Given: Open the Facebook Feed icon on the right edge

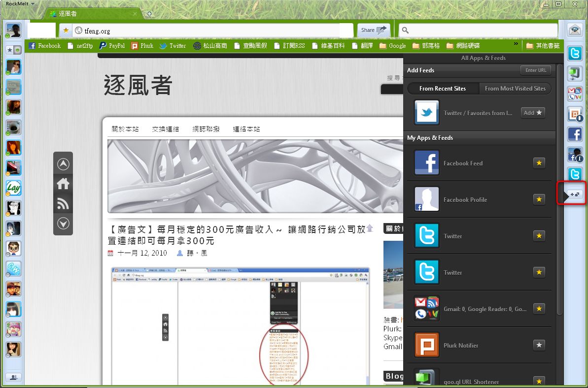Looking at the screenshot, I should coord(575,134).
